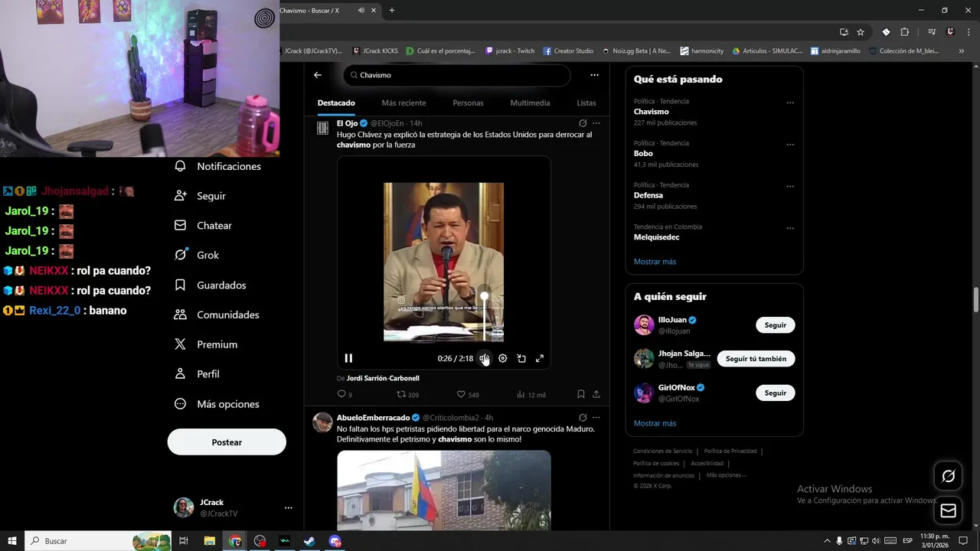Open more options on AbueloEmberracado post
The image size is (980, 551).
click(x=596, y=418)
